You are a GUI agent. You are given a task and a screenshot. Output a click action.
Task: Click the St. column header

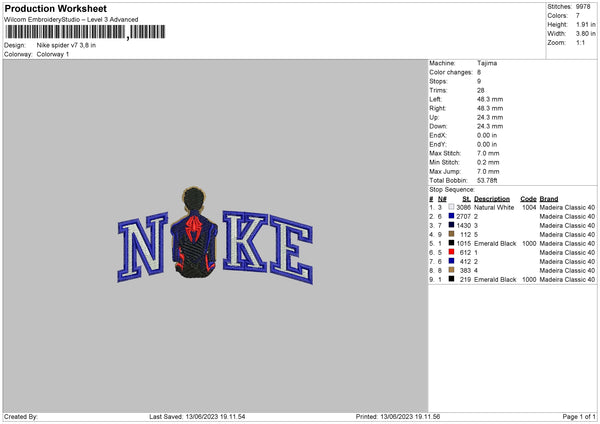pos(466,199)
